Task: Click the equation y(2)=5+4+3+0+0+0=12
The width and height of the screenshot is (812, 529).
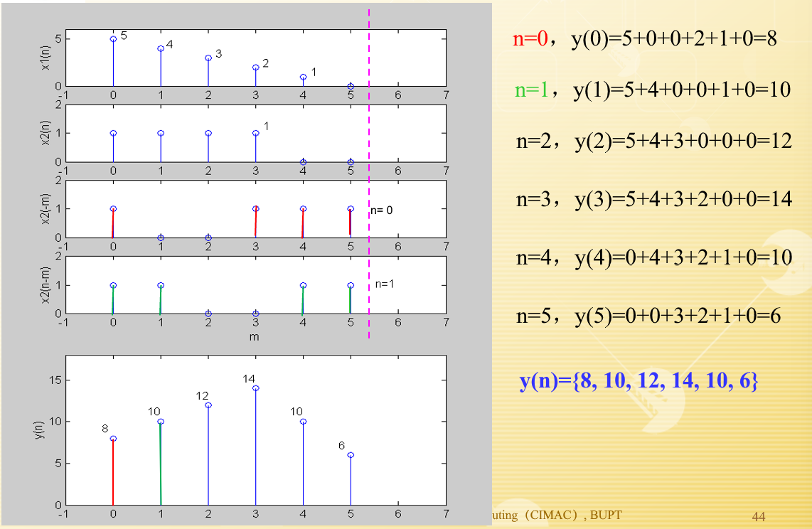Action: [x=683, y=141]
